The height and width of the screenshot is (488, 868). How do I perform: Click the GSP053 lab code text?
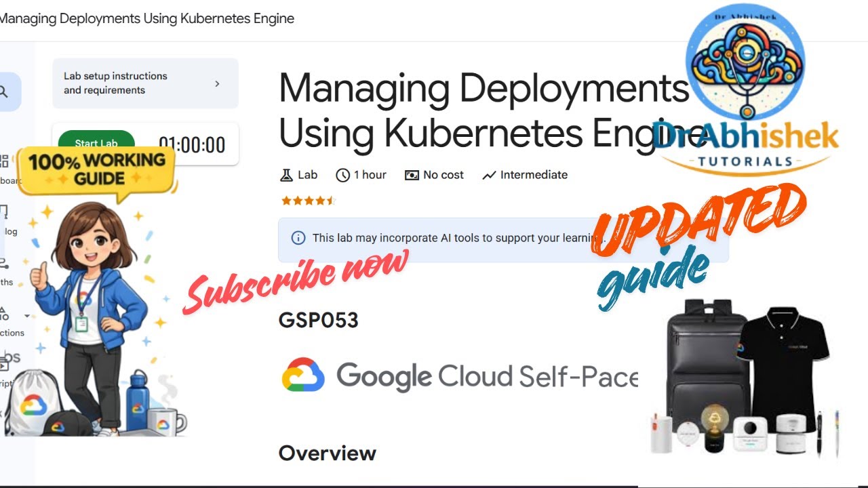[x=318, y=320]
